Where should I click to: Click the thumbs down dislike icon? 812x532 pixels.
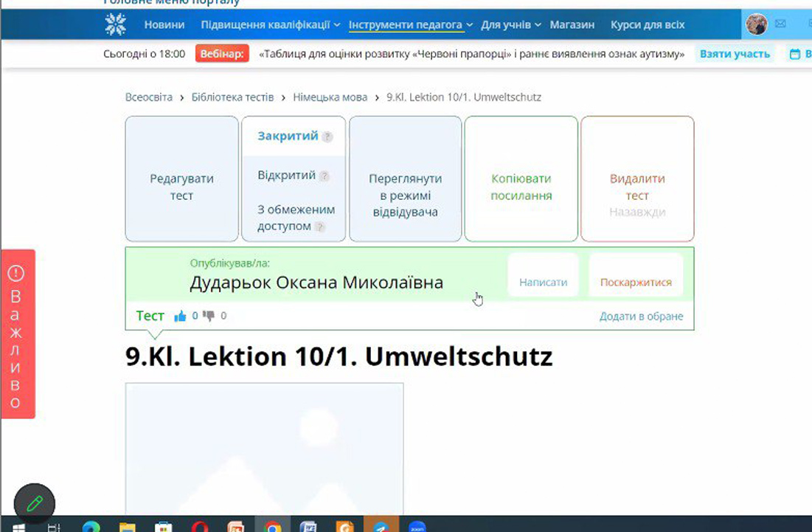[x=209, y=316]
